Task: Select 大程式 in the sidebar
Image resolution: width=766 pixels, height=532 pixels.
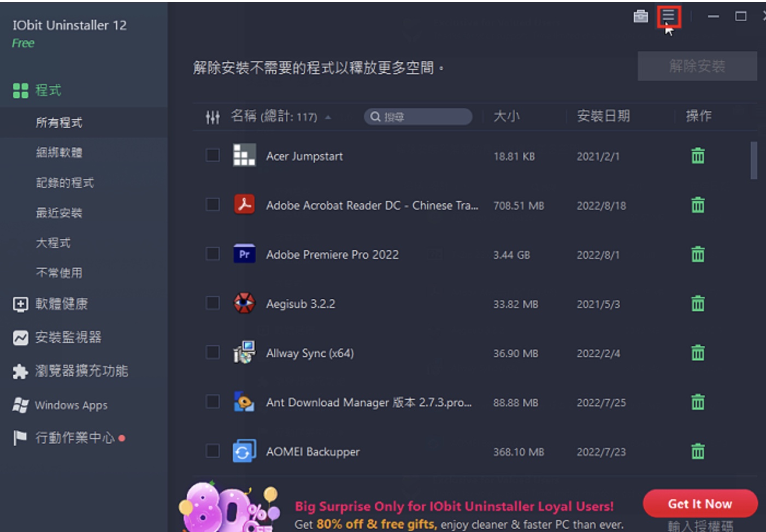Action: (53, 243)
